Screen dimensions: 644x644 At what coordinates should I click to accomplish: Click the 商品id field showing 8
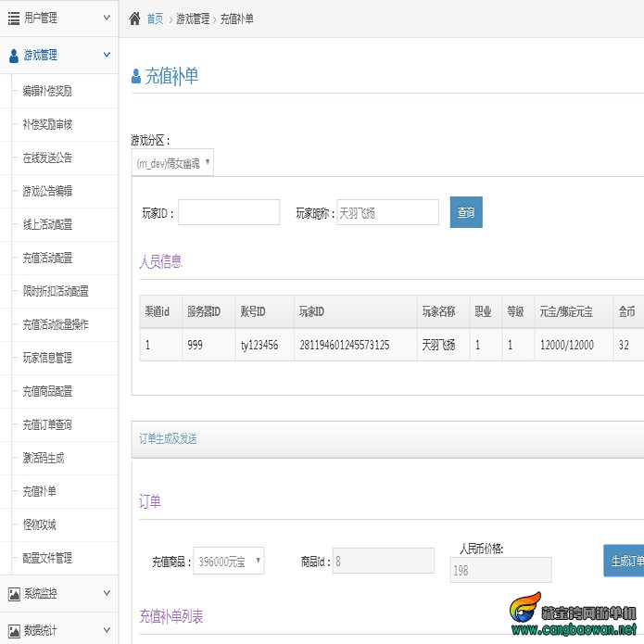[x=384, y=561]
